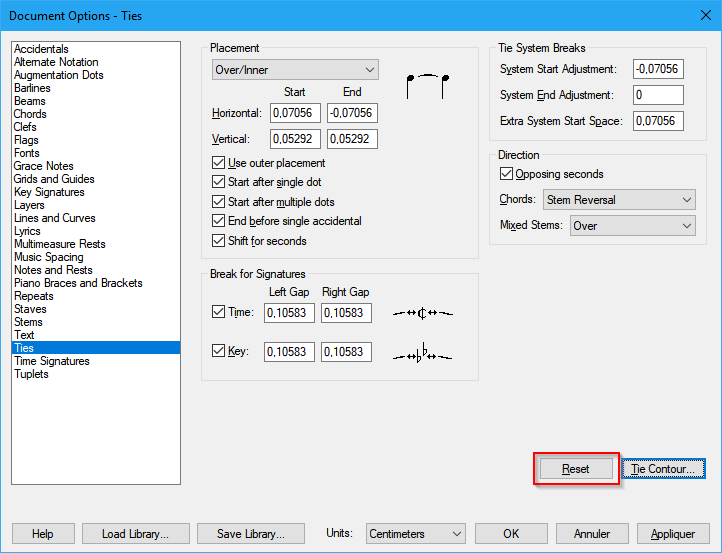
Task: Select Music Spacing category
Action: (49, 257)
